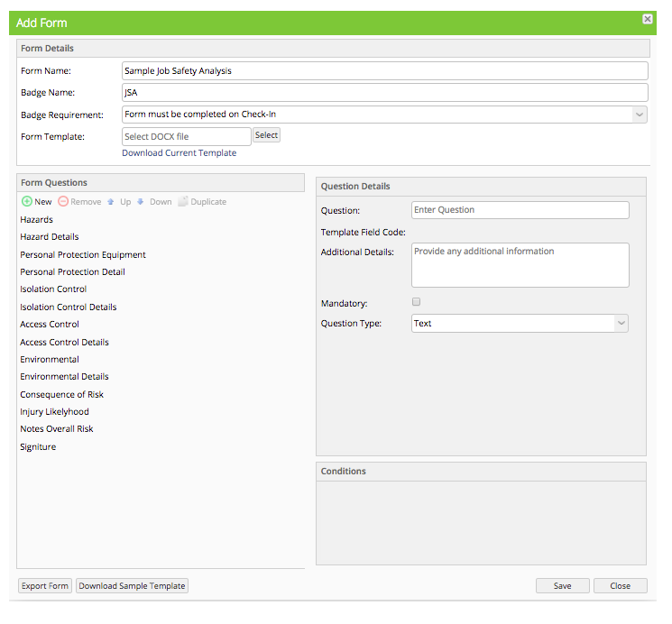Click into the Form Name field
The width and height of the screenshot is (672, 624).
click(x=385, y=70)
